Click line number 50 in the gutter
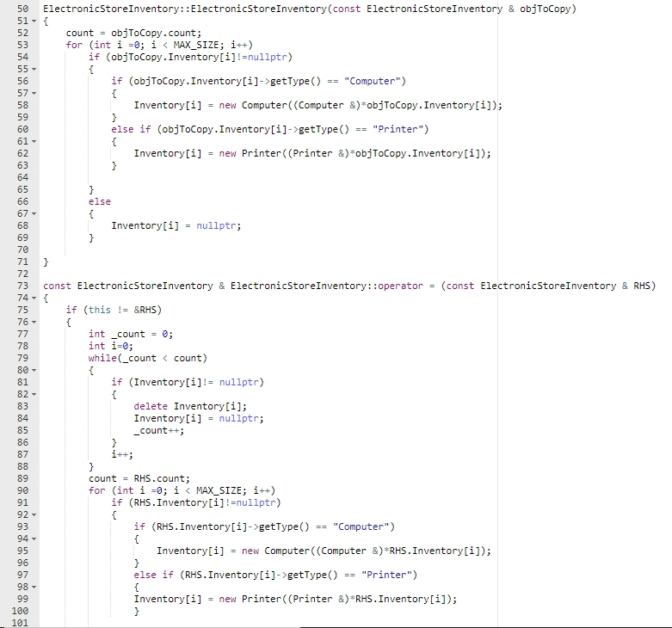The width and height of the screenshot is (672, 628). (22, 9)
